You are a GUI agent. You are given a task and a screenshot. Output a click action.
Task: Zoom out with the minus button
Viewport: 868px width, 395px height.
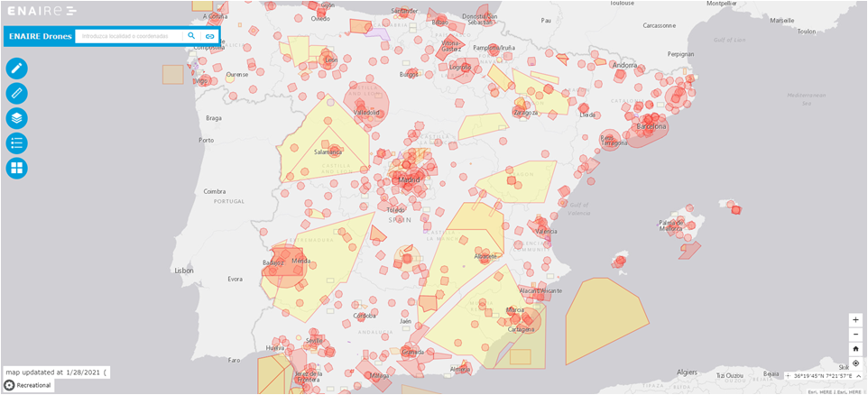point(856,335)
